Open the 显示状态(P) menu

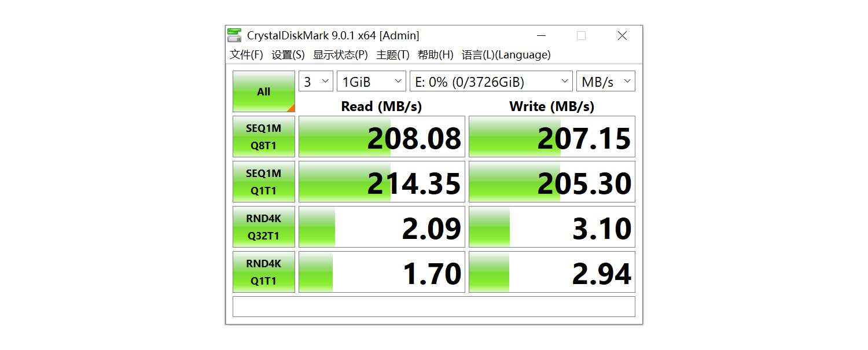[340, 55]
